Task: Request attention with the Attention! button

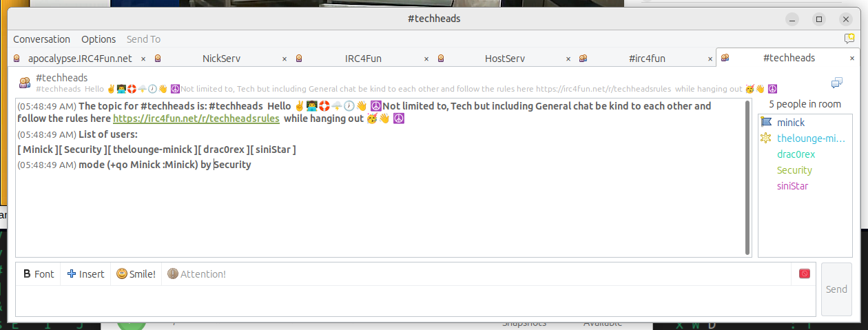Action: click(x=197, y=274)
